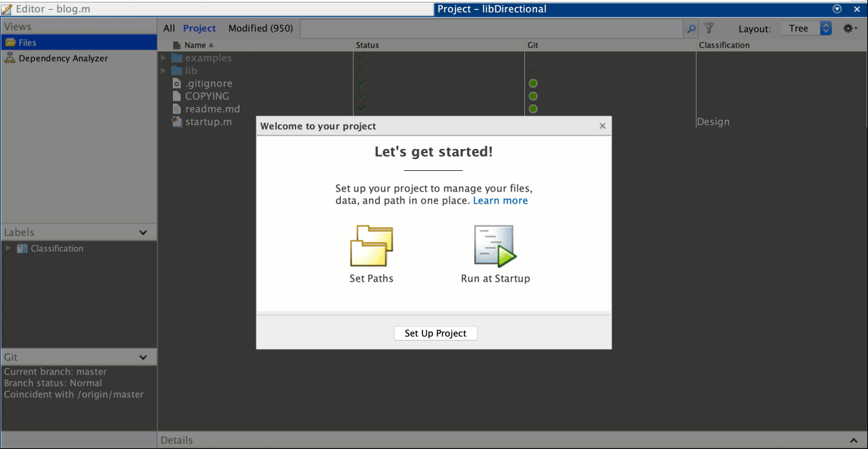Image resolution: width=868 pixels, height=449 pixels.
Task: Switch to the All tab
Action: tap(169, 28)
